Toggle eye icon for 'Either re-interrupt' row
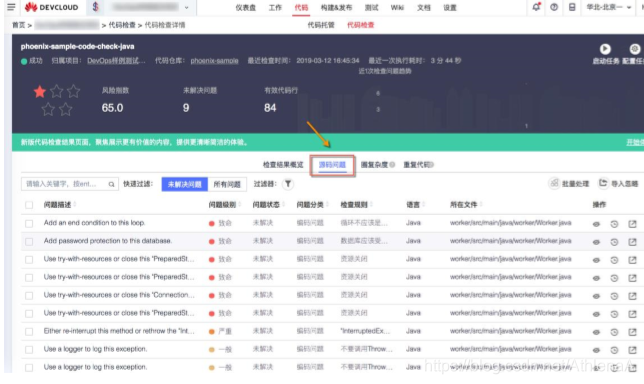 click(596, 332)
